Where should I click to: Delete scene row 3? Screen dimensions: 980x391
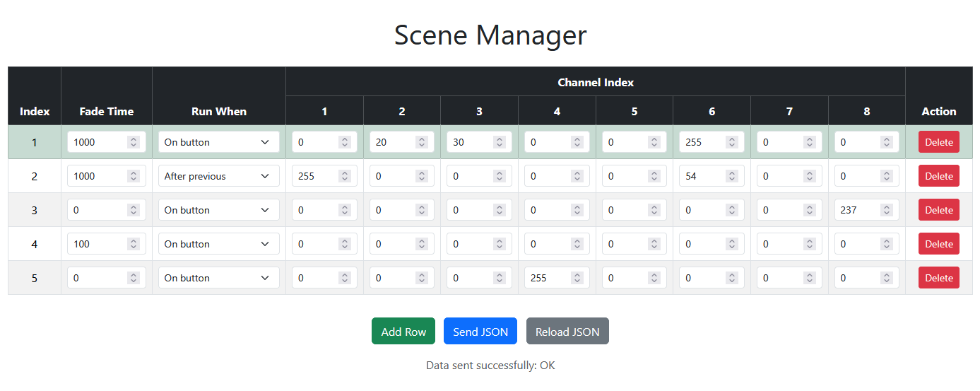pos(938,210)
